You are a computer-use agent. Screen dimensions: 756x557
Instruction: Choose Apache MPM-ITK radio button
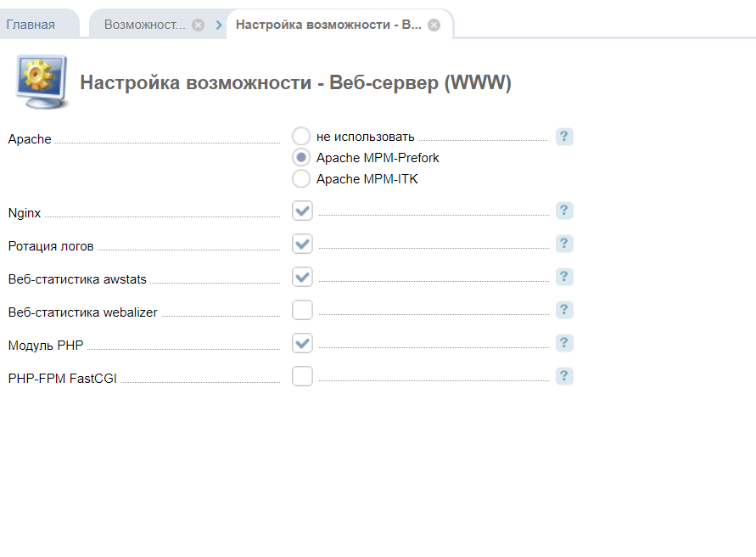point(301,179)
